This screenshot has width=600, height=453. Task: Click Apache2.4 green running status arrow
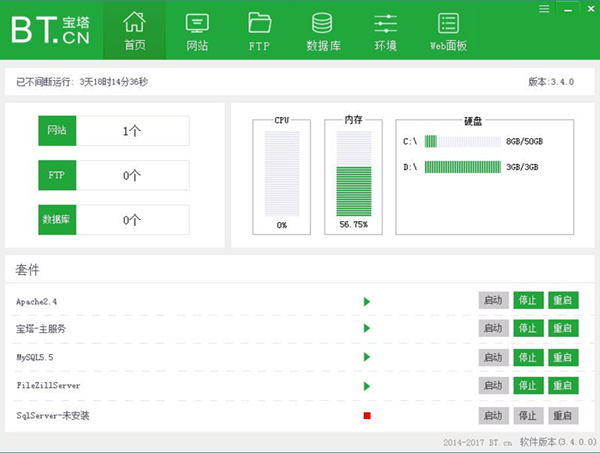[x=367, y=301]
